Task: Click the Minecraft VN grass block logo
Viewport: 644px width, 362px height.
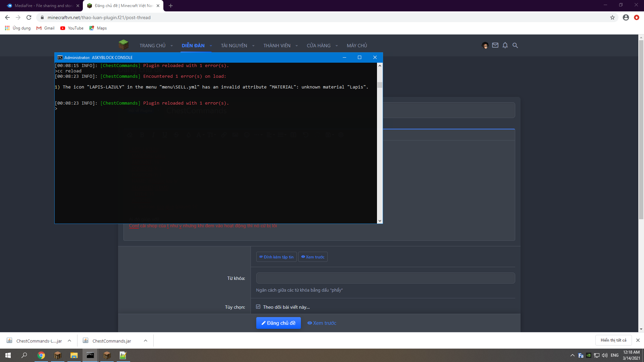Action: [x=123, y=45]
